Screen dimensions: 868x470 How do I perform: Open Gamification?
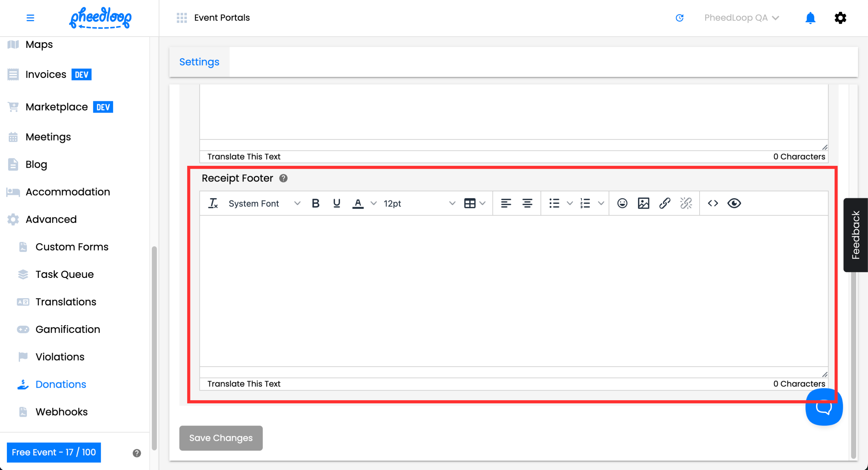click(68, 329)
